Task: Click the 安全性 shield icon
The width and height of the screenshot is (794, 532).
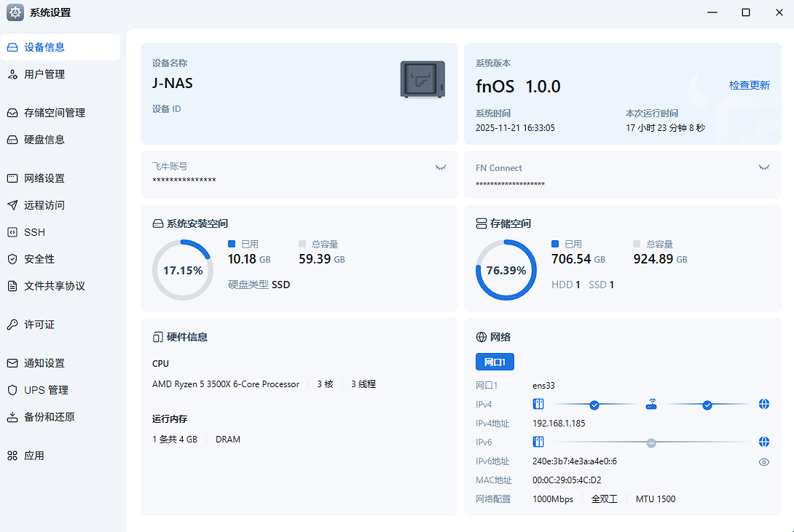Action: coord(12,259)
